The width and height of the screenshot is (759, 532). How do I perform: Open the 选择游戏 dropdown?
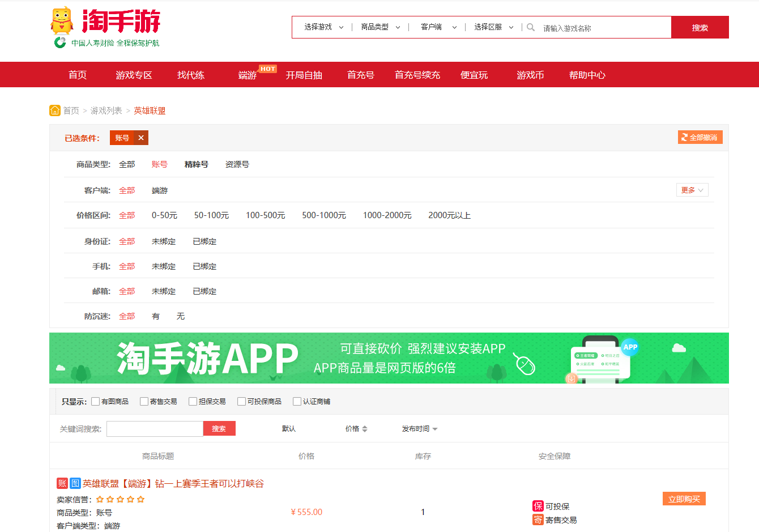(323, 27)
